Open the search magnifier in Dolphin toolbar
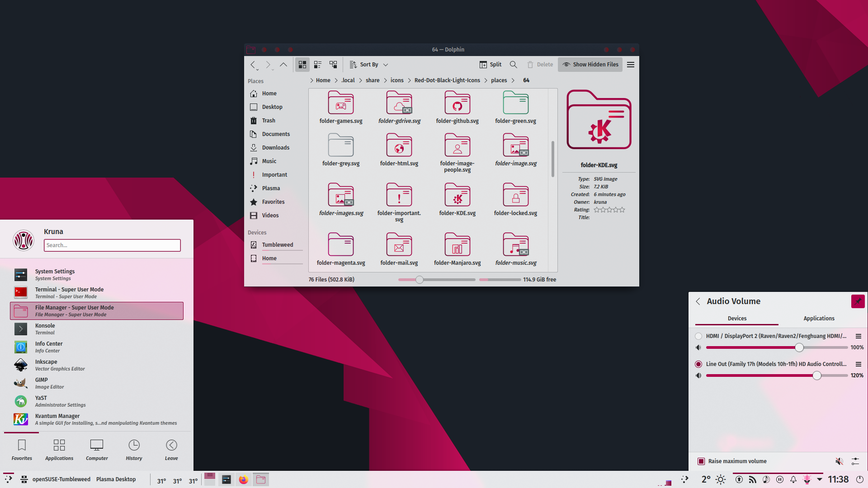 514,65
